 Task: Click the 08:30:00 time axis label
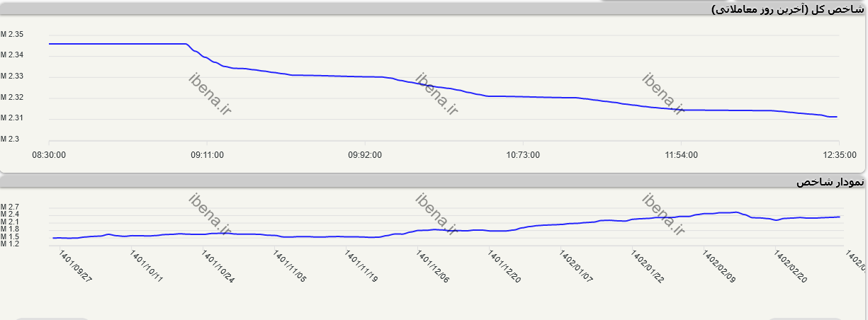(50, 155)
